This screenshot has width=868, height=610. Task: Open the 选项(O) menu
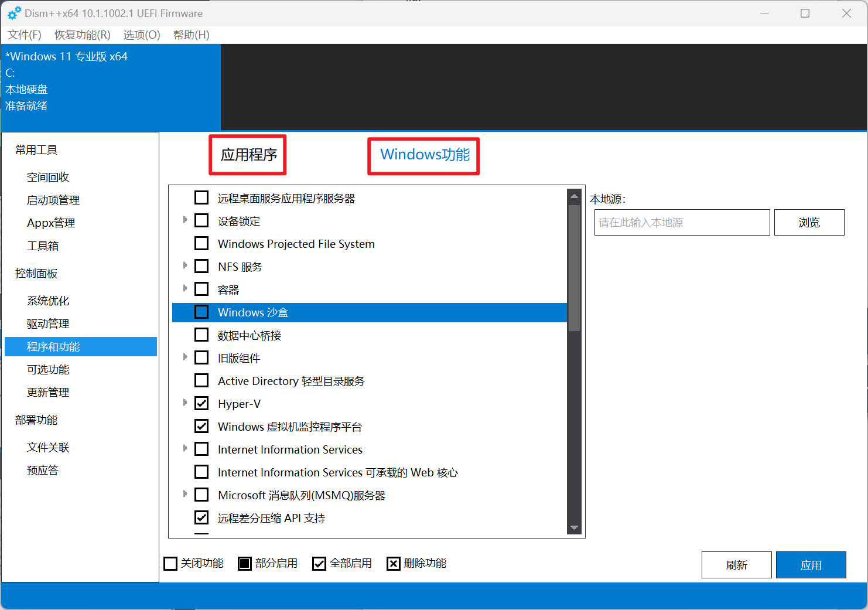pyautogui.click(x=142, y=35)
